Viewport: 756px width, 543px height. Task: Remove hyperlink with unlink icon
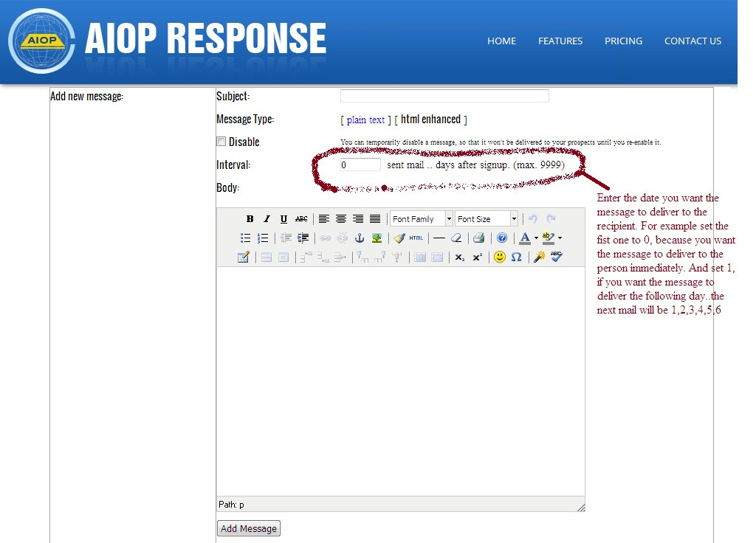click(343, 238)
